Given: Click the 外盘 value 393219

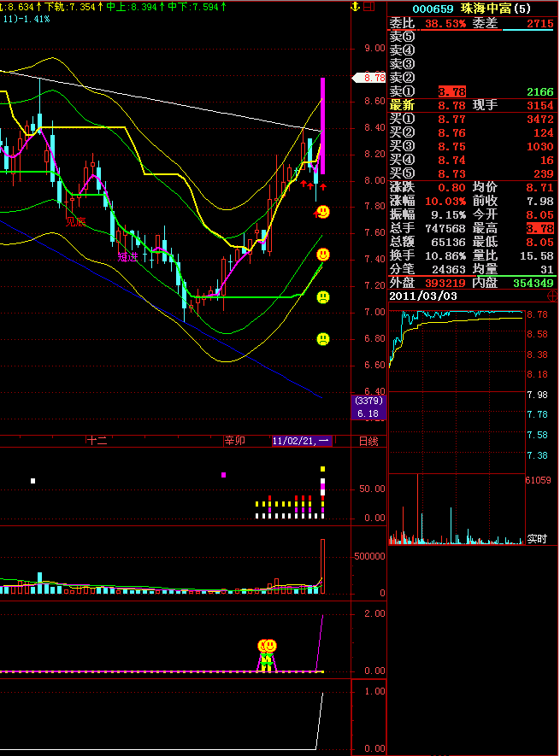Looking at the screenshot, I should pos(445,284).
